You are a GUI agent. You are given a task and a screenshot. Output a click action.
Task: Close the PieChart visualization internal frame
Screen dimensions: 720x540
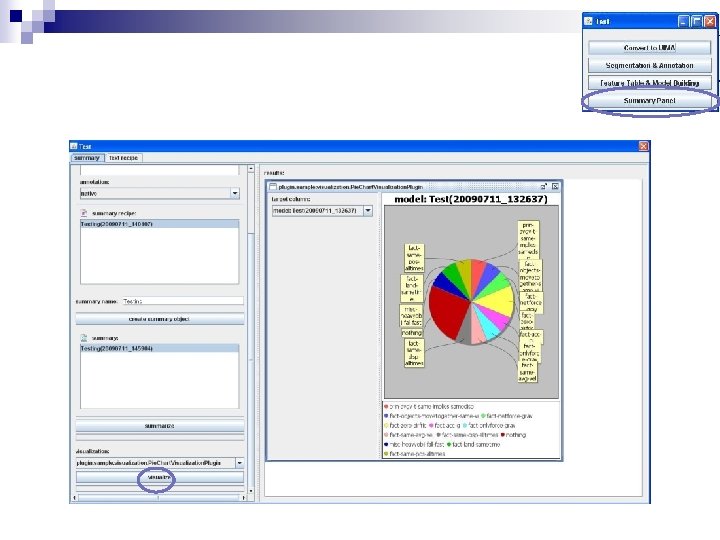555,186
